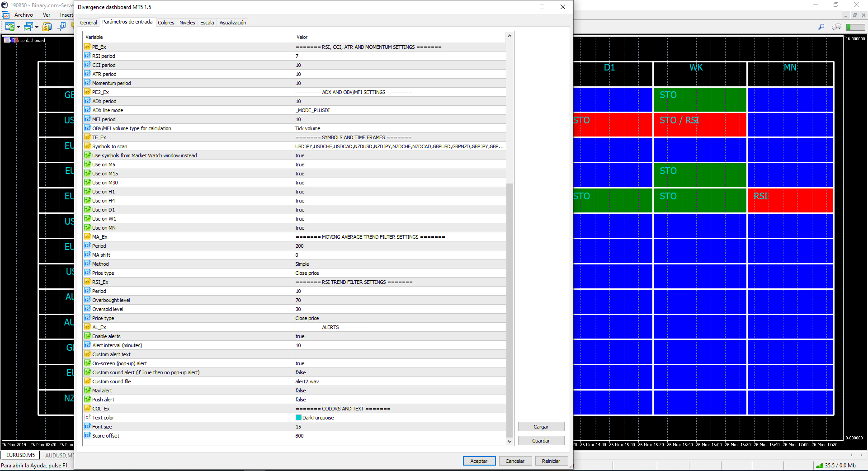Open the Archivo menu
Image resolution: width=868 pixels, height=471 pixels.
pyautogui.click(x=24, y=15)
